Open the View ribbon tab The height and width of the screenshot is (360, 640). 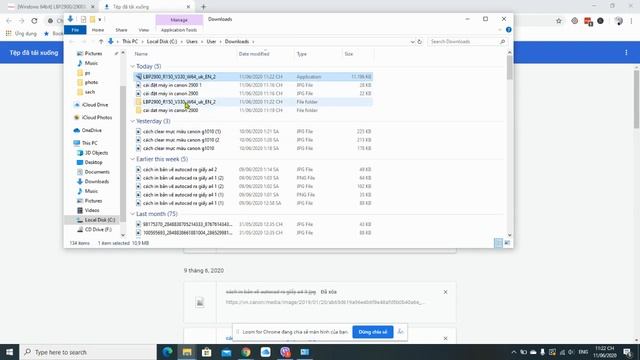point(144,30)
